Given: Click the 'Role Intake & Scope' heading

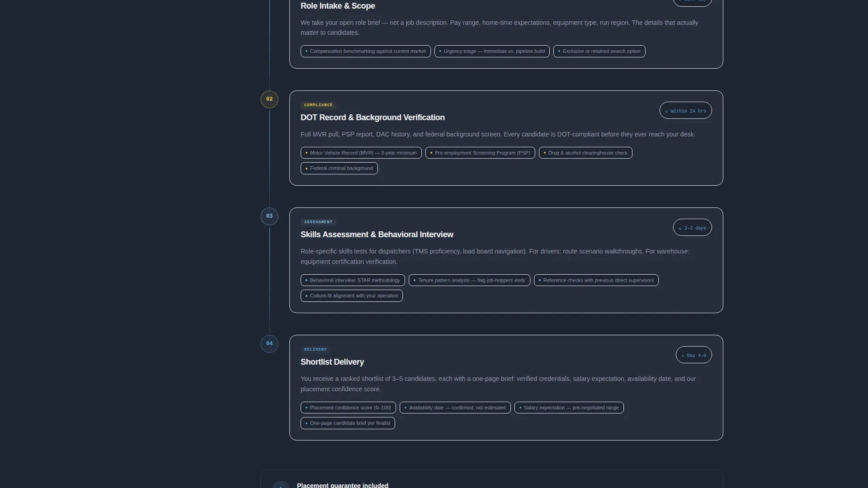Looking at the screenshot, I should tap(338, 6).
